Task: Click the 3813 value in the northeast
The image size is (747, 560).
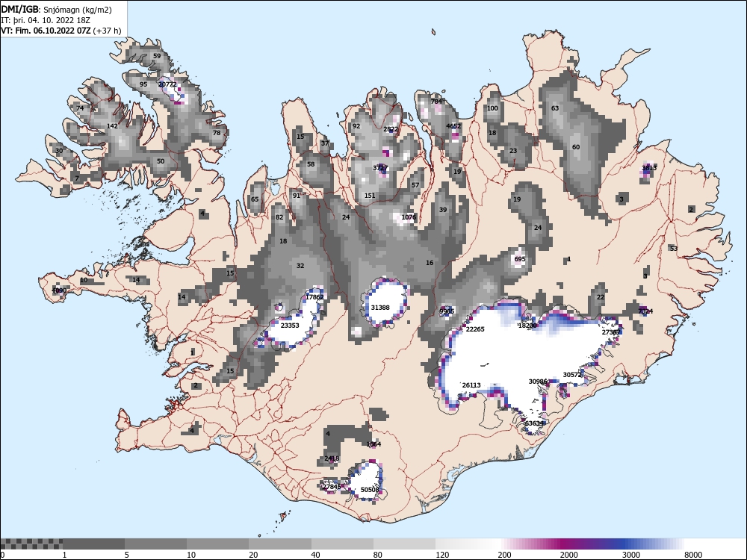Action: pos(649,167)
